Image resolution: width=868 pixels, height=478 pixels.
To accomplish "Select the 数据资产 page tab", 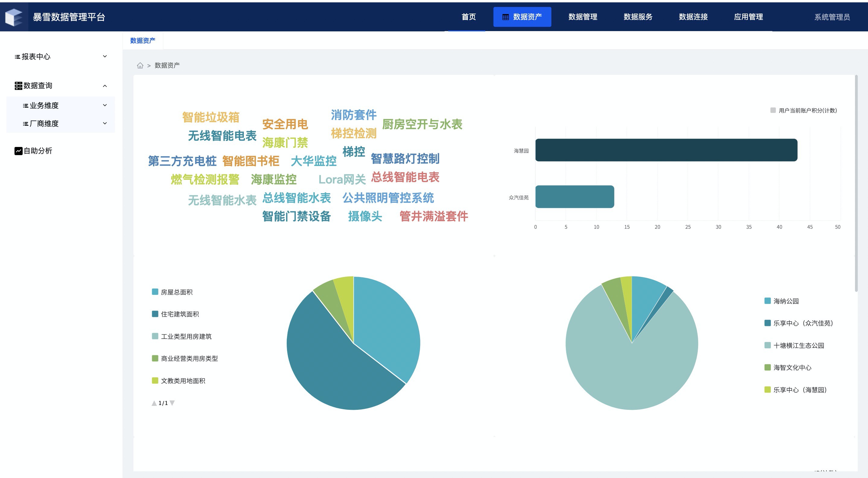I will click(x=142, y=41).
